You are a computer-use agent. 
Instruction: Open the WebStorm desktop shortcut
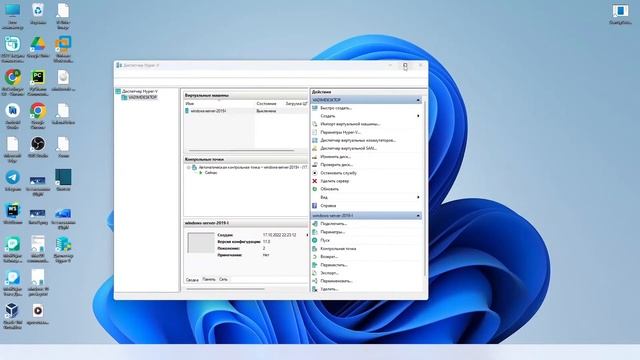click(13, 214)
